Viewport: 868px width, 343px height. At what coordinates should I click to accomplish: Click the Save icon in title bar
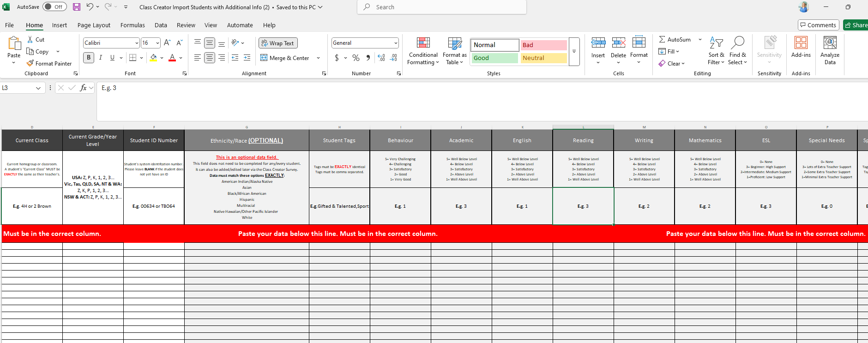coord(77,7)
